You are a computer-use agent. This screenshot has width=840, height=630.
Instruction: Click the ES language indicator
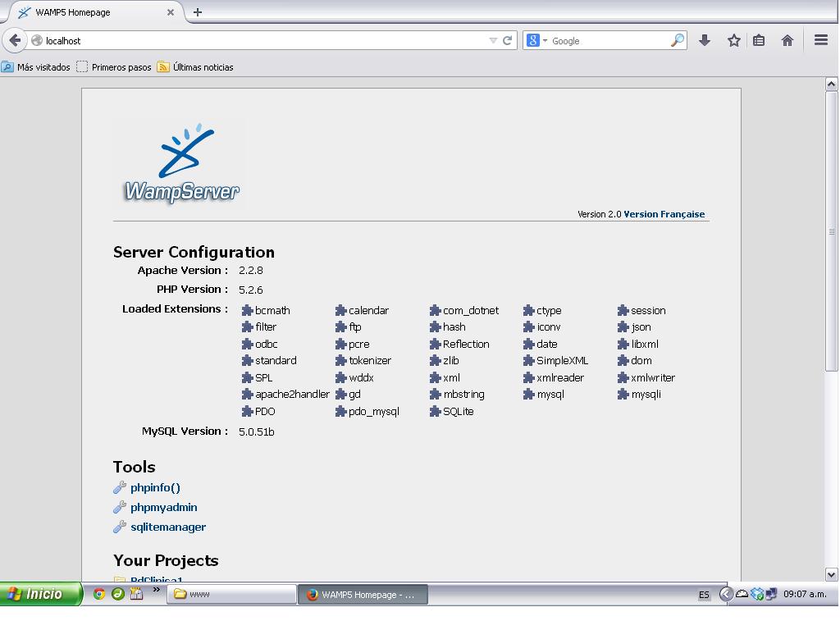tap(703, 595)
